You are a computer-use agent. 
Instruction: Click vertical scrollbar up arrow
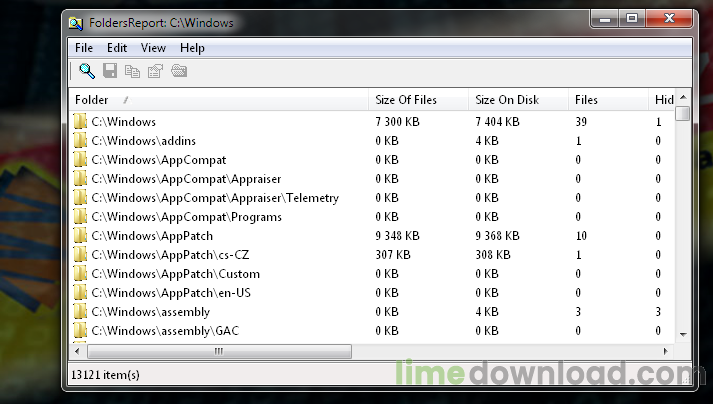[x=683, y=97]
